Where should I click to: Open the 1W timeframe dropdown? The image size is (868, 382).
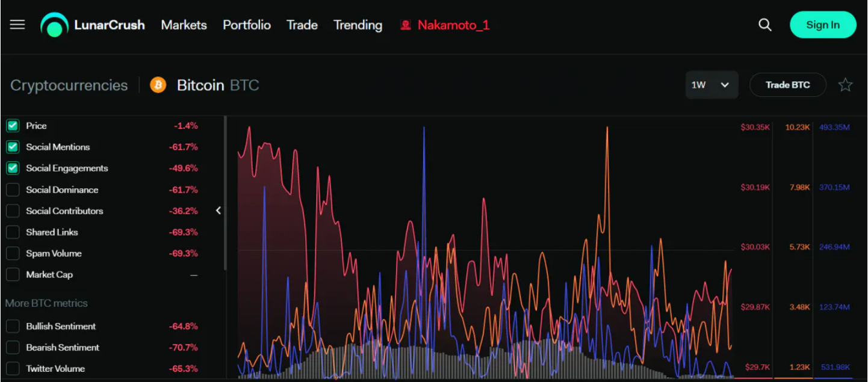coord(711,85)
